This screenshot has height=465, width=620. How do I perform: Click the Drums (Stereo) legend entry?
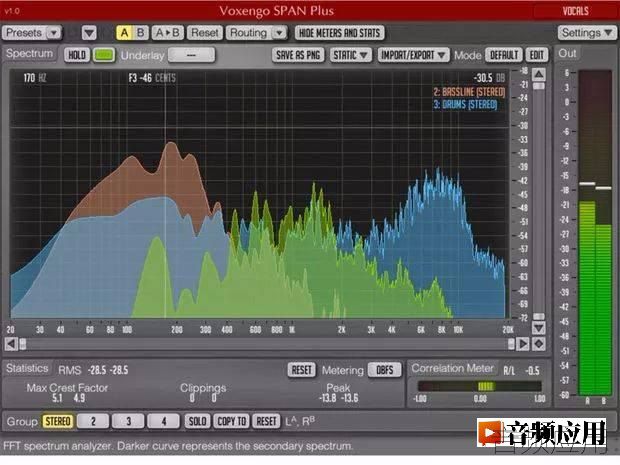pyautogui.click(x=465, y=105)
